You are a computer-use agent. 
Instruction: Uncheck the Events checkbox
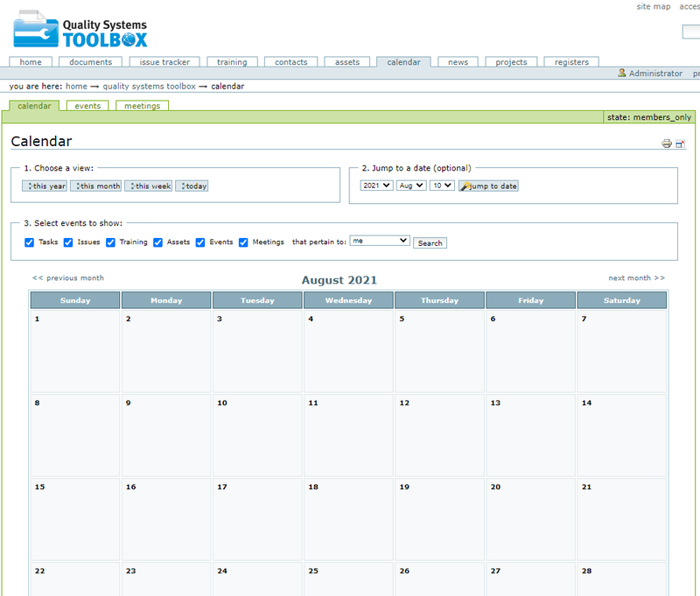click(x=200, y=242)
